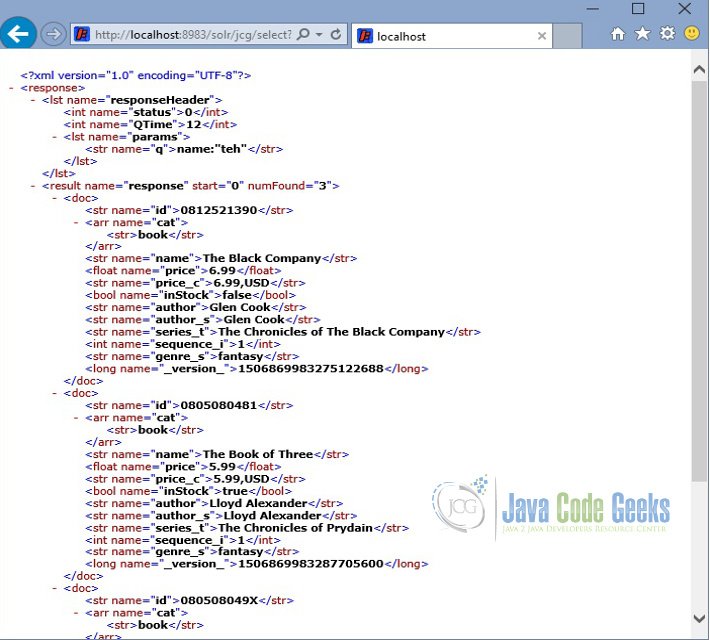Click the browser back arrow button
Screen dimensions: 710x640
tap(18, 34)
